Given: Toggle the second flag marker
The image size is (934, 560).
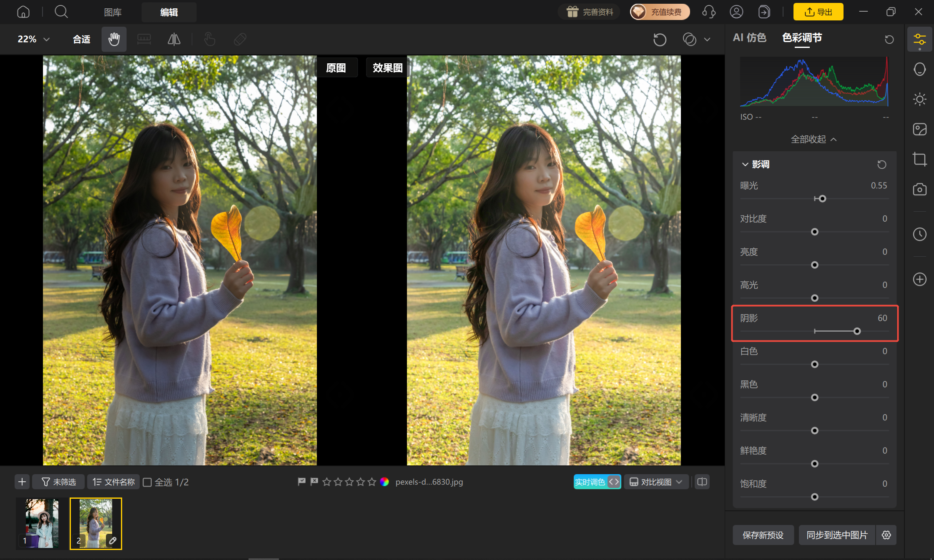Looking at the screenshot, I should (x=314, y=482).
